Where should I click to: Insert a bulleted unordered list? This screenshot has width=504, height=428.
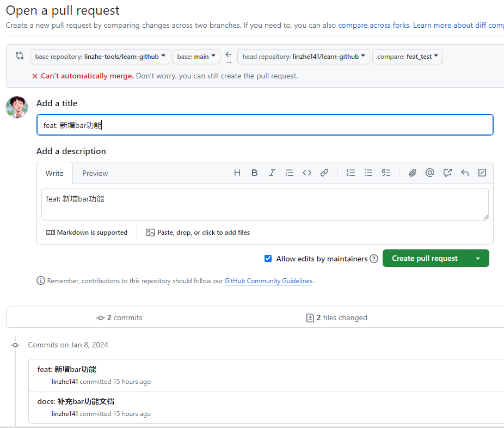pyautogui.click(x=368, y=173)
